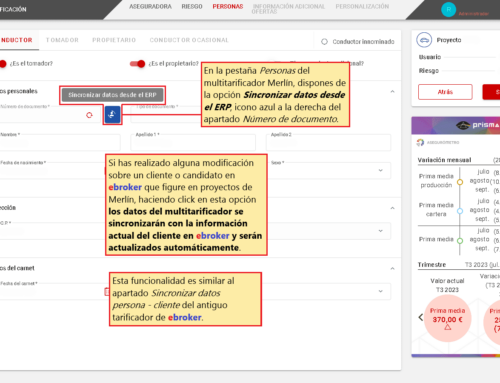Screen dimensions: 500x383
Task: Click the Administrador user link
Action: [473, 14]
